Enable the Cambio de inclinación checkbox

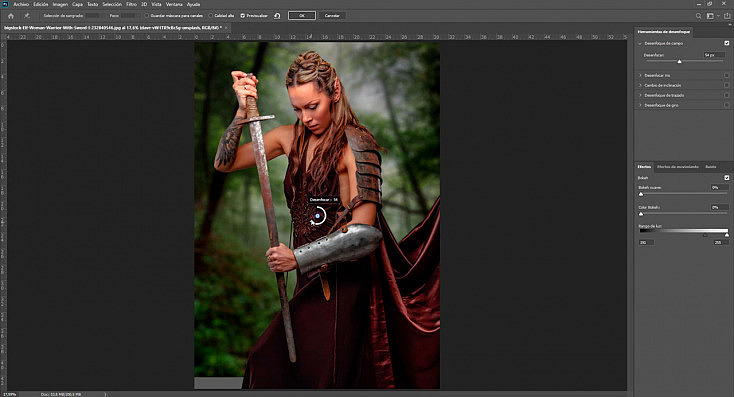727,85
